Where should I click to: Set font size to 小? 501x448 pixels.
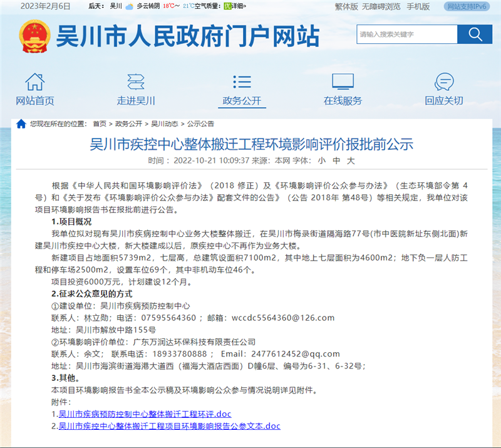319,161
